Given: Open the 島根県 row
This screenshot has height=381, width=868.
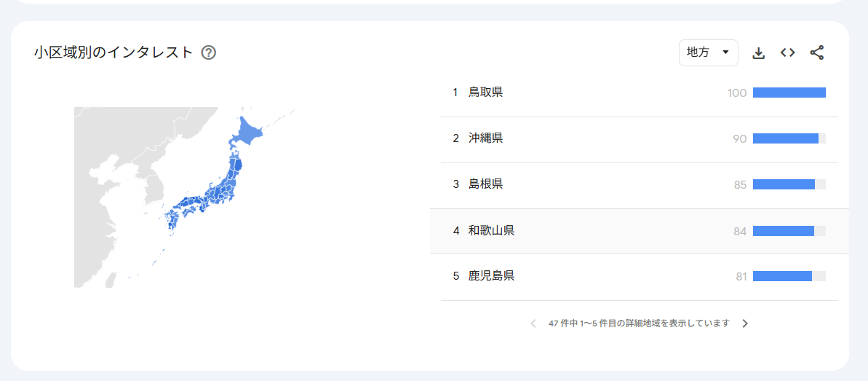Looking at the screenshot, I should tap(640, 185).
